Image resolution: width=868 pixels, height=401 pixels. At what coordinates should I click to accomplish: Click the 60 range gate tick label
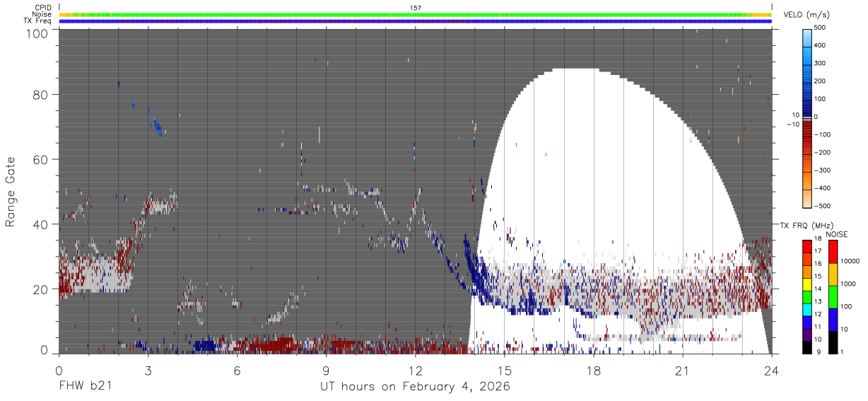click(40, 160)
